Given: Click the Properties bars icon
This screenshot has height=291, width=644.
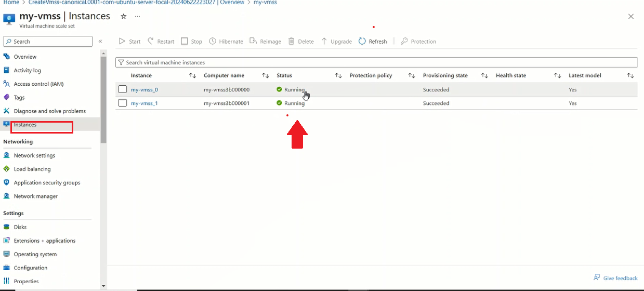Looking at the screenshot, I should click(x=7, y=281).
